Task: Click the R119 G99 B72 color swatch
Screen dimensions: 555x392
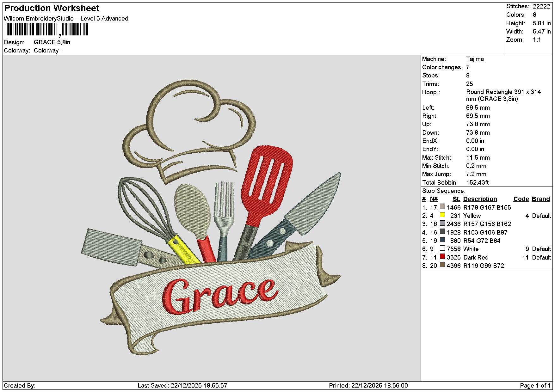Action: click(x=442, y=265)
